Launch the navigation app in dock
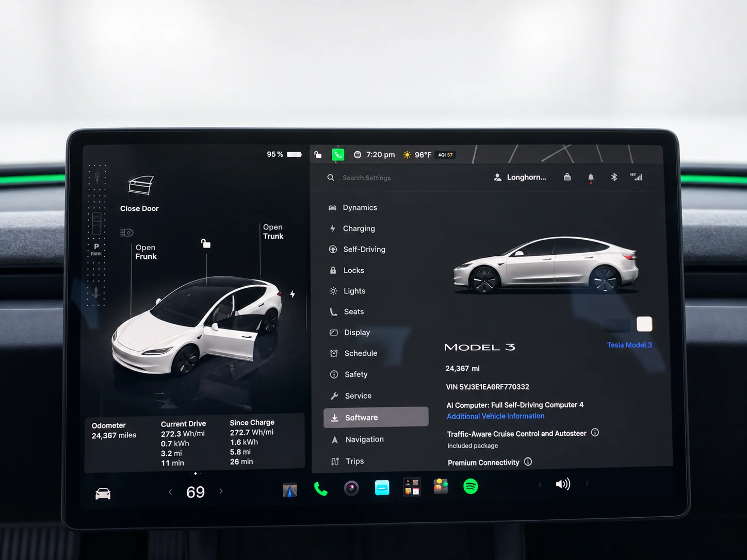The width and height of the screenshot is (747, 560). click(290, 490)
